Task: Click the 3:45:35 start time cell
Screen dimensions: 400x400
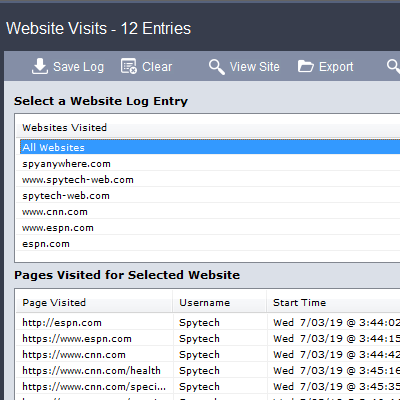Action: (336, 386)
